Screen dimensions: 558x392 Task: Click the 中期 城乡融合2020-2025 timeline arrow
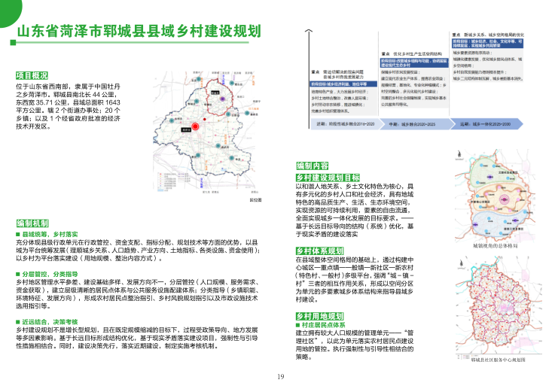(x=416, y=124)
